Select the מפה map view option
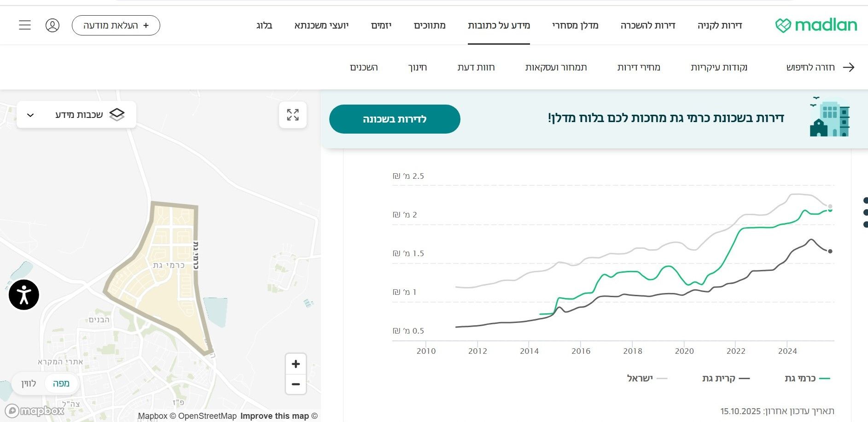 pyautogui.click(x=61, y=383)
